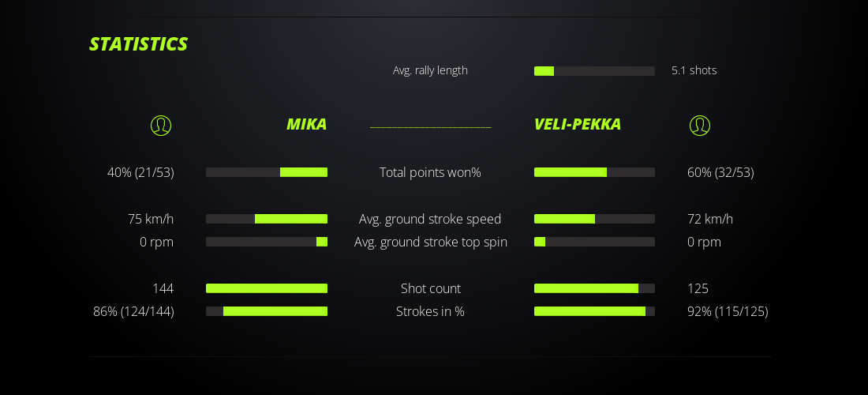Viewport: 868px width, 395px height.
Task: Click Mika's ground stroke speed bar
Action: pyautogui.click(x=267, y=219)
